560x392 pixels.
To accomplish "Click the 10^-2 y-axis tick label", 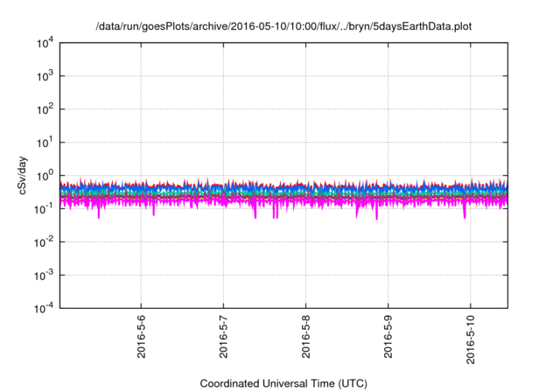I will [44, 242].
